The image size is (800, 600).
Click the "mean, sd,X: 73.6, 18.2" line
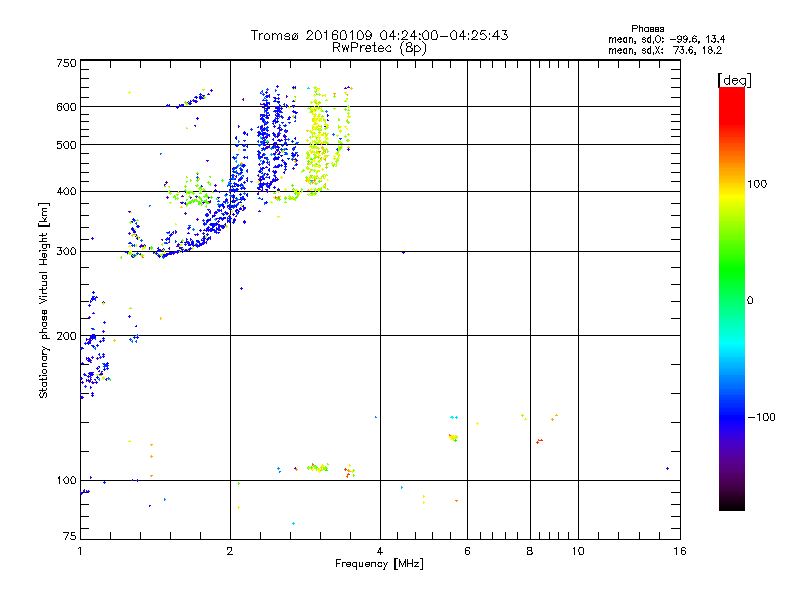(665, 50)
